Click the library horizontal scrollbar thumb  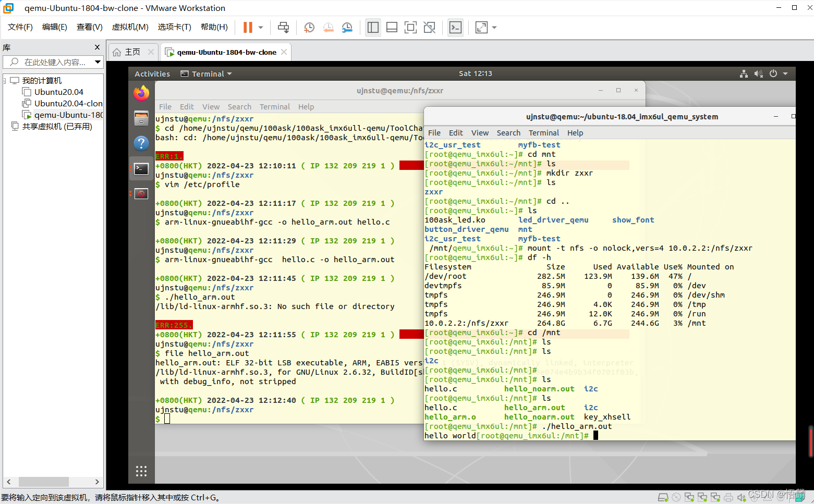44,482
